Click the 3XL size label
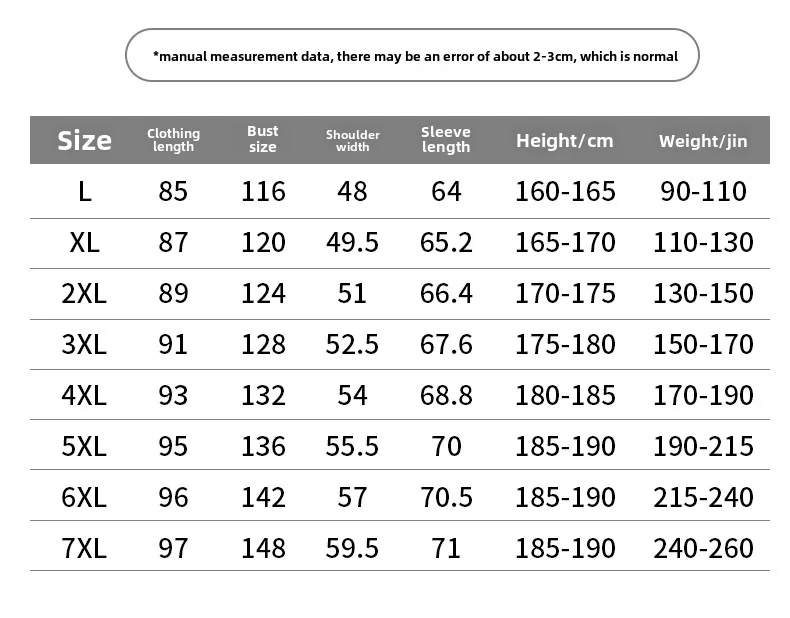Viewport: 790px width, 618px height. point(84,345)
